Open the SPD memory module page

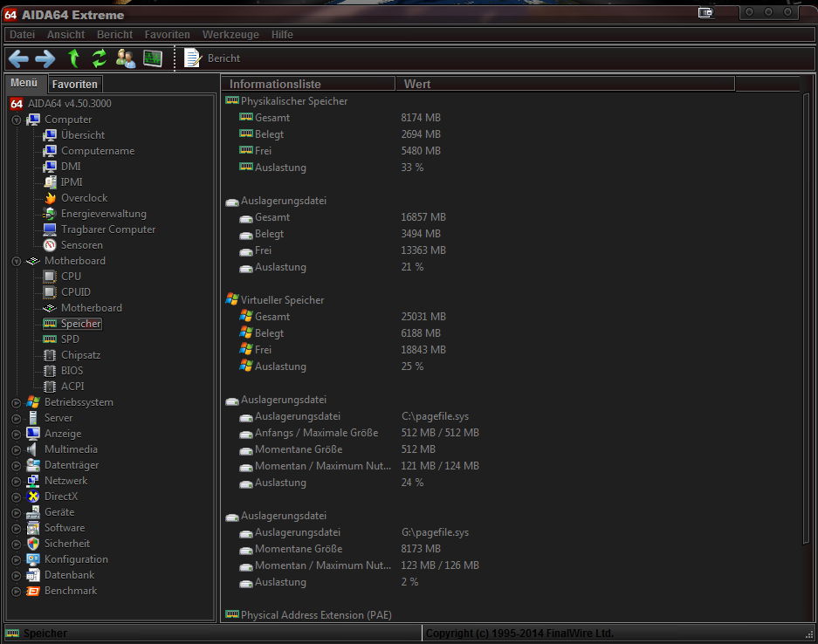pos(70,339)
